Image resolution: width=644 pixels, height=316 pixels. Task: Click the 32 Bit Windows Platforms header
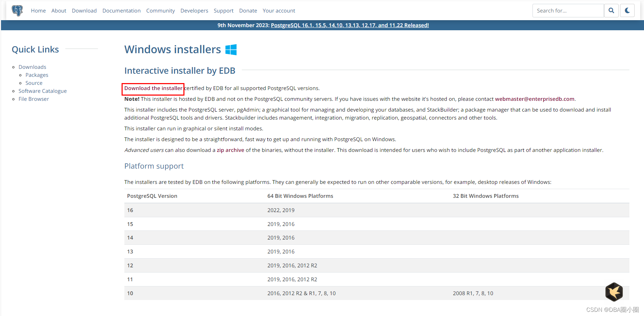pyautogui.click(x=486, y=196)
